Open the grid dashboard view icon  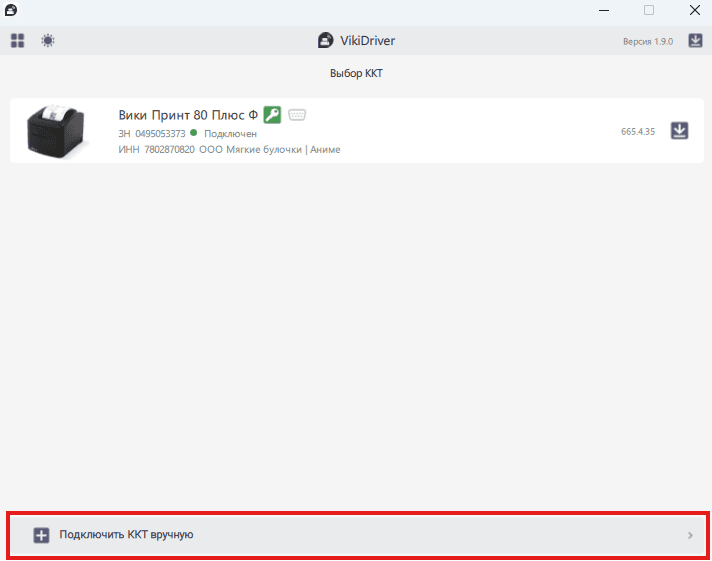pos(17,40)
